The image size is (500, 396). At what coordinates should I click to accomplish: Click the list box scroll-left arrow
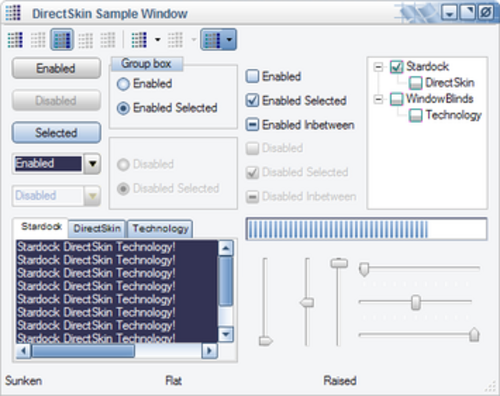click(x=23, y=351)
